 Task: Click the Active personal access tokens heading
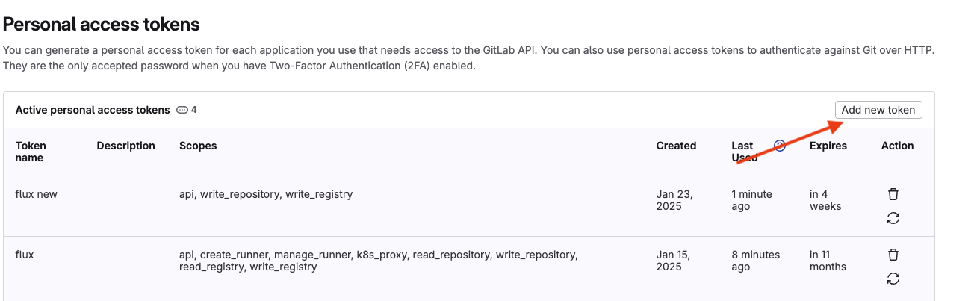[93, 110]
